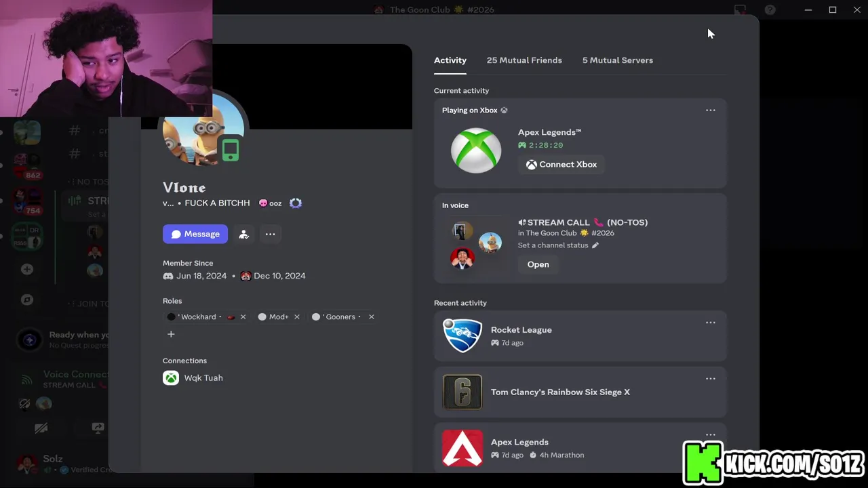Click the Xbox connection icon

point(171,378)
